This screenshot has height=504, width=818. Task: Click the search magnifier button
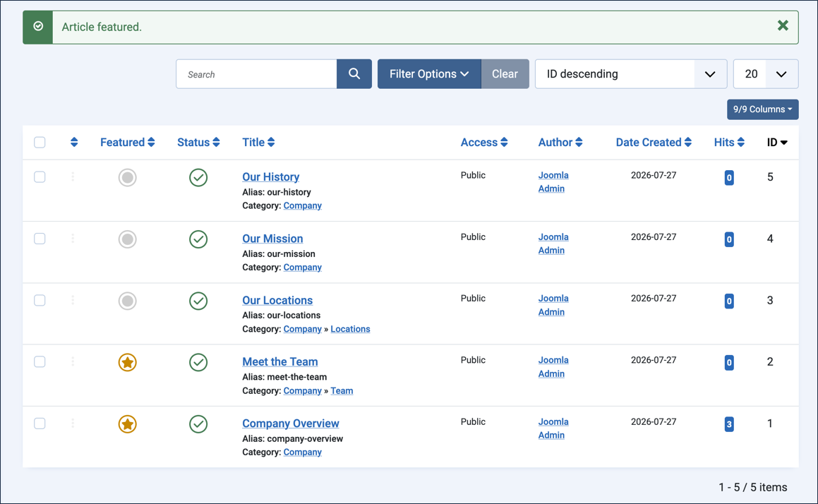click(x=354, y=74)
